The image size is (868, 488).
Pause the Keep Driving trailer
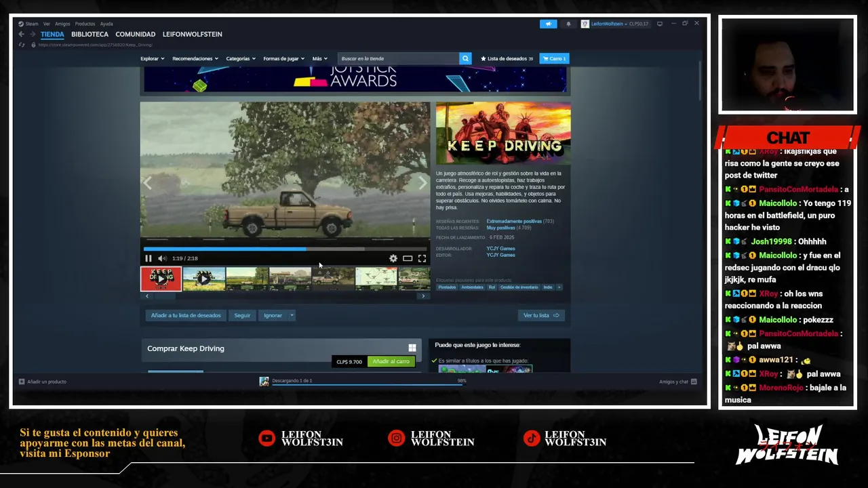148,258
